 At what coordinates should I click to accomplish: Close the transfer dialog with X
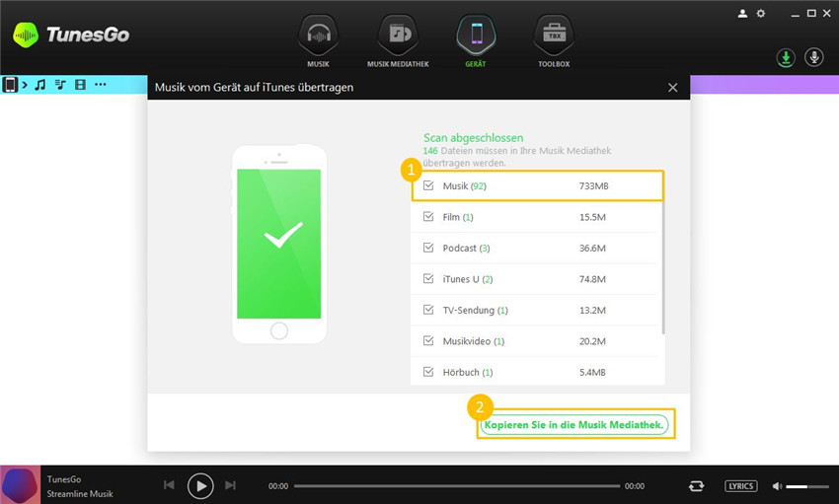(x=672, y=88)
